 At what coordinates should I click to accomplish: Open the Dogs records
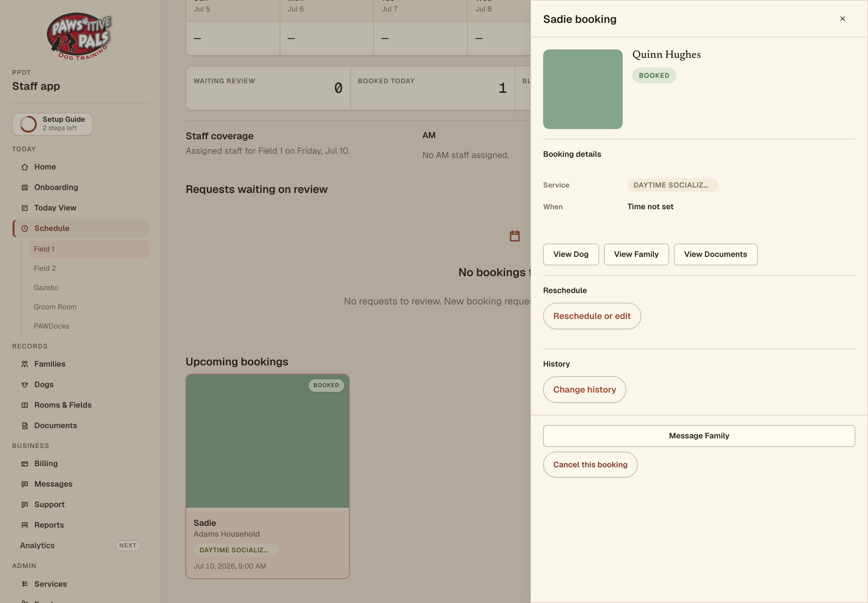[x=80, y=385]
